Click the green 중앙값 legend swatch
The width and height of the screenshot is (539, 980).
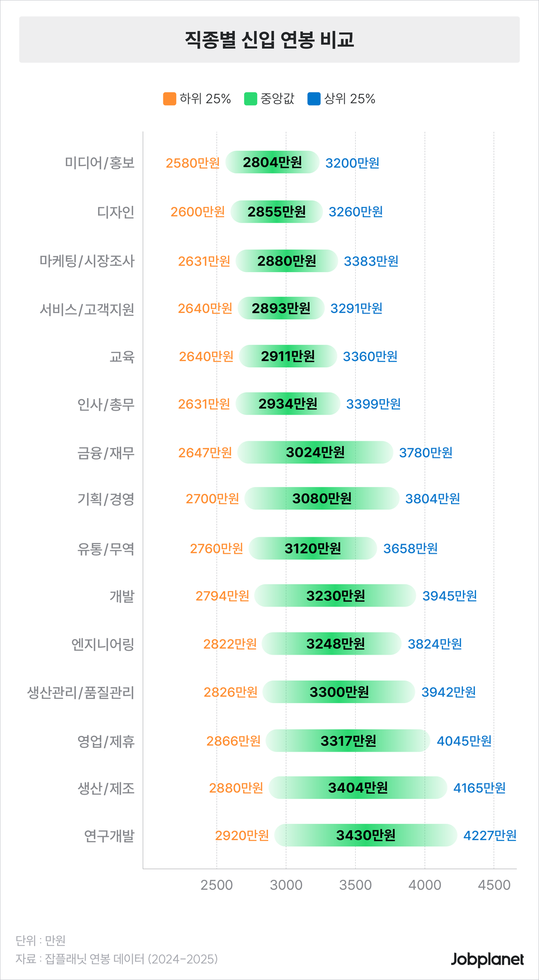(x=251, y=99)
